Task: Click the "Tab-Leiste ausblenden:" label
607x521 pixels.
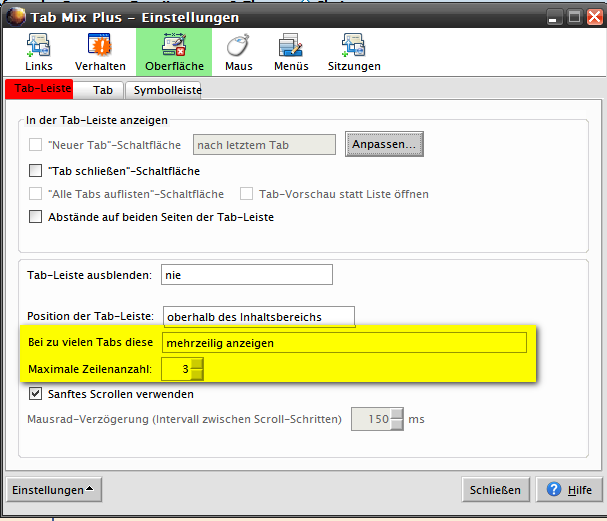Action: tap(89, 275)
